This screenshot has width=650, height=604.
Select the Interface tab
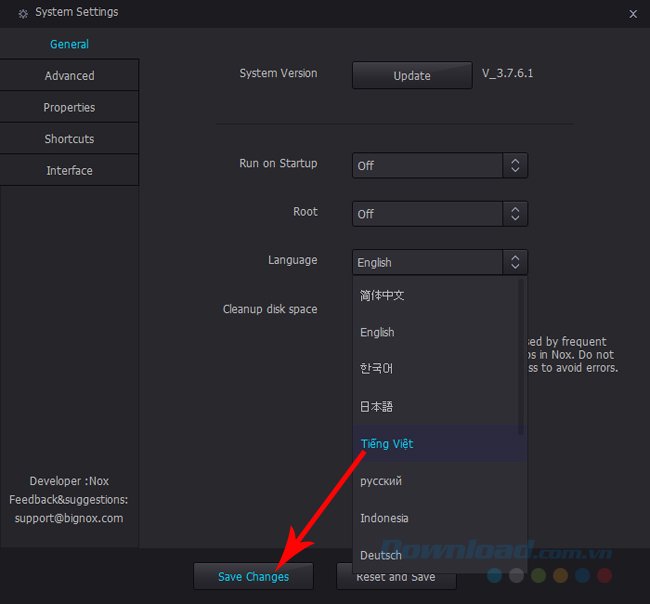(69, 170)
